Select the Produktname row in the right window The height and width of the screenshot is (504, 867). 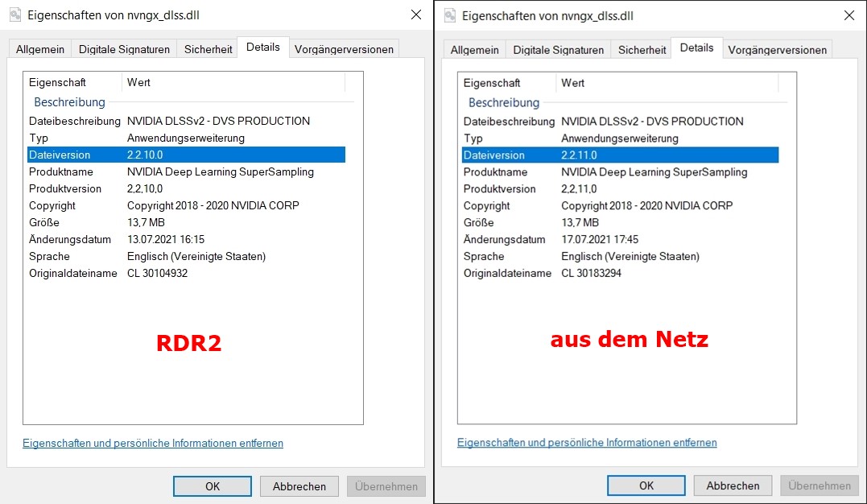pyautogui.click(x=620, y=172)
